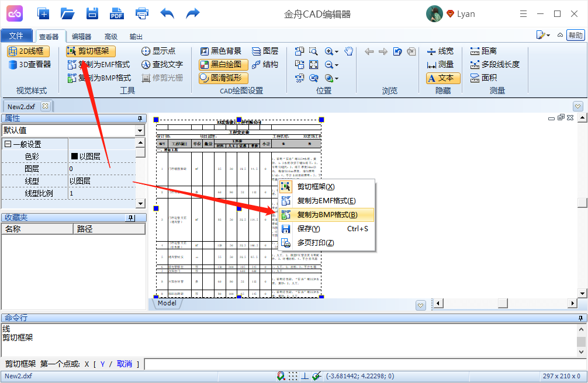The width and height of the screenshot is (588, 383).
Task: Choose 复制为BMP格式 from context menu
Action: [323, 214]
